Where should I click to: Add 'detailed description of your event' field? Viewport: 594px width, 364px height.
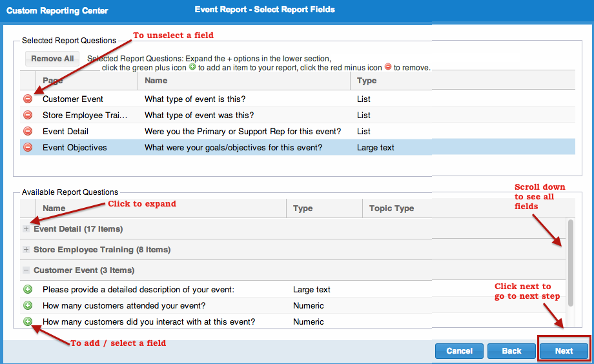point(28,289)
